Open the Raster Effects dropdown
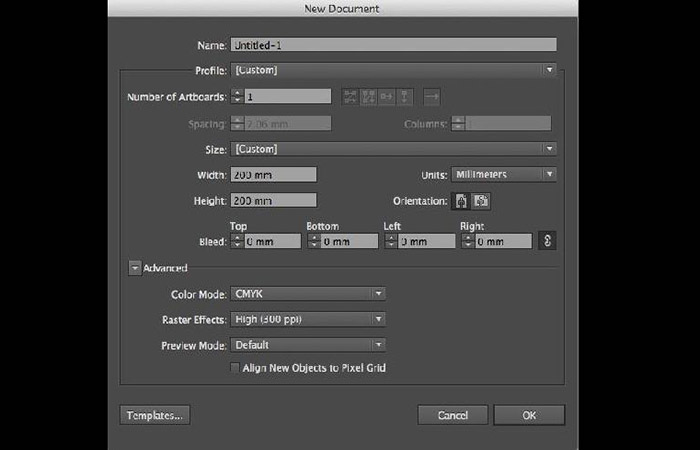The width and height of the screenshot is (700, 450). point(308,319)
